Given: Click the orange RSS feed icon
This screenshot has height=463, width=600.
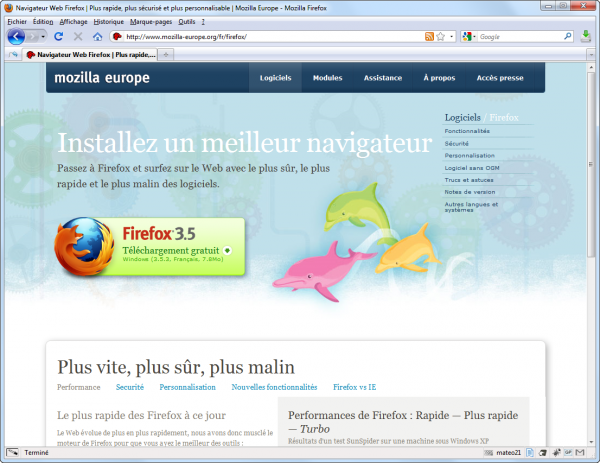Looking at the screenshot, I should pyautogui.click(x=429, y=36).
